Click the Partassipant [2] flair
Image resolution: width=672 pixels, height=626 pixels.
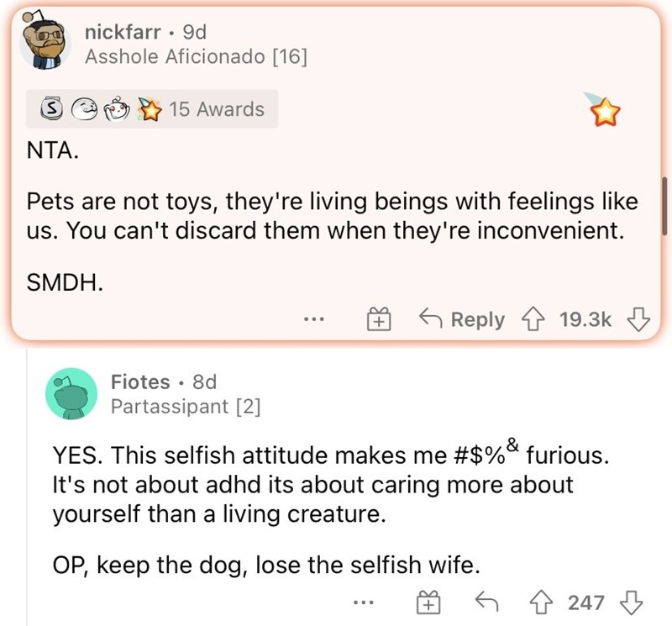[186, 407]
